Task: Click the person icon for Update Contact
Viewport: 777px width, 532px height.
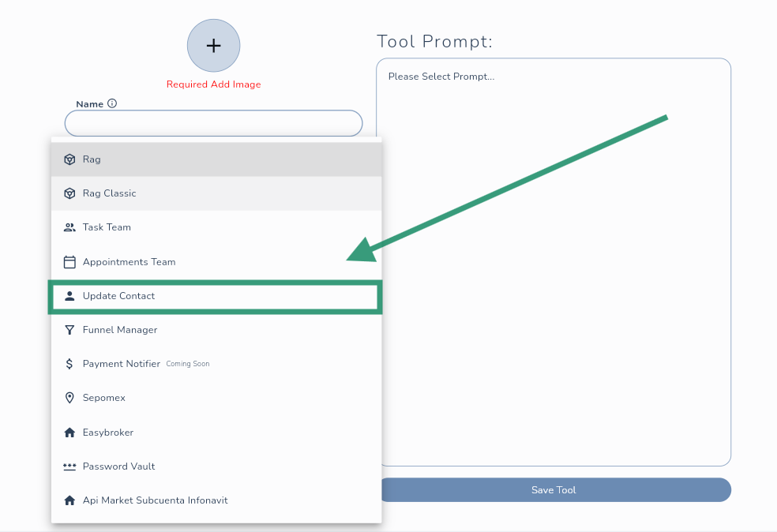Action: [69, 296]
